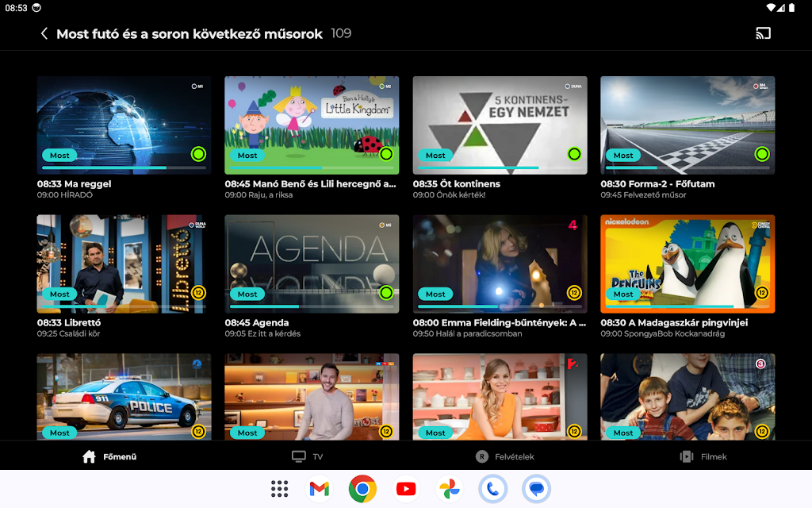Open the Phone app in the dock
The width and height of the screenshot is (812, 508).
[x=492, y=489]
